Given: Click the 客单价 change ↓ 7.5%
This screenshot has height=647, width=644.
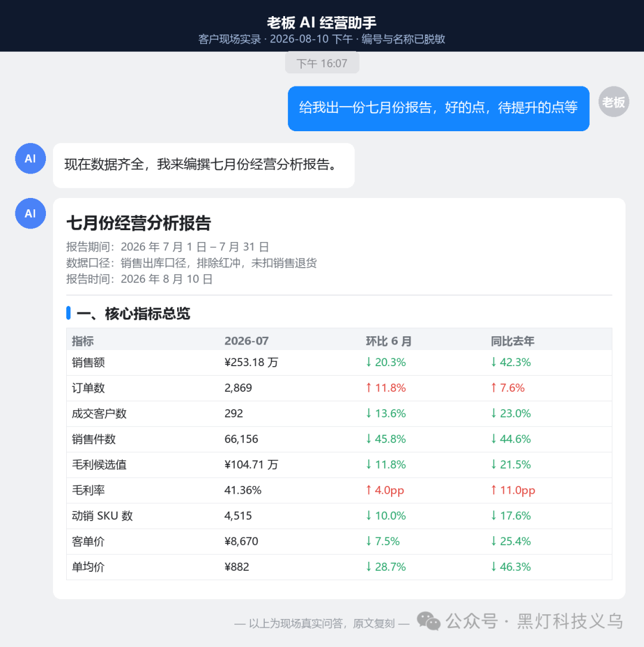Looking at the screenshot, I should (x=383, y=541).
